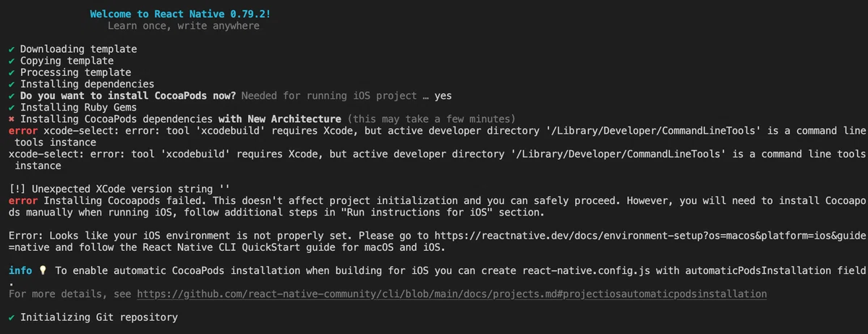This screenshot has height=334, width=868.
Task: Click '(this may take a few minutes)' note
Action: pyautogui.click(x=431, y=119)
